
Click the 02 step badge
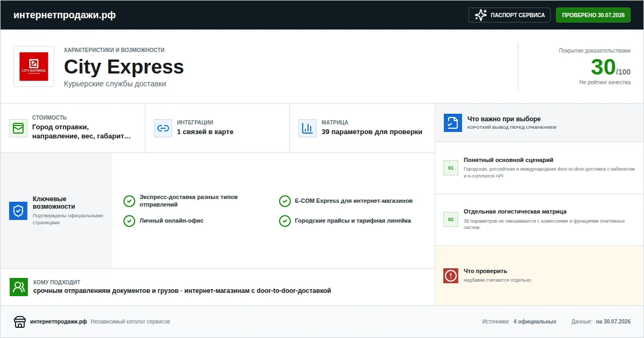(451, 219)
